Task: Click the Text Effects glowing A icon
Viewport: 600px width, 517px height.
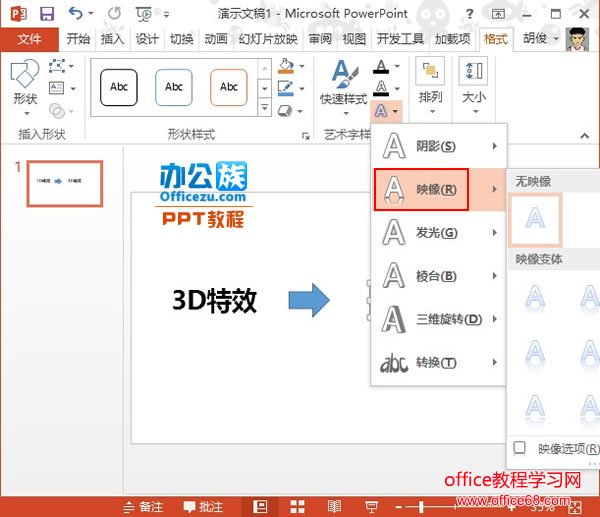Action: pos(381,111)
